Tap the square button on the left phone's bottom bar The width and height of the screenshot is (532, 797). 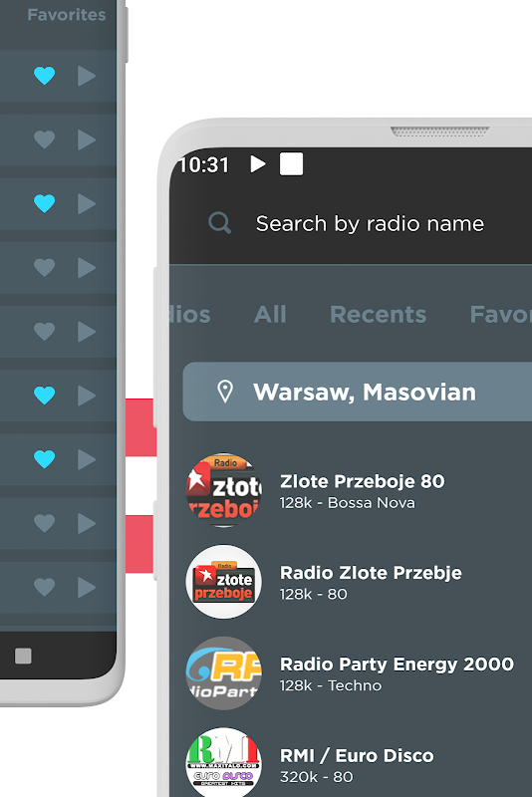tap(23, 656)
